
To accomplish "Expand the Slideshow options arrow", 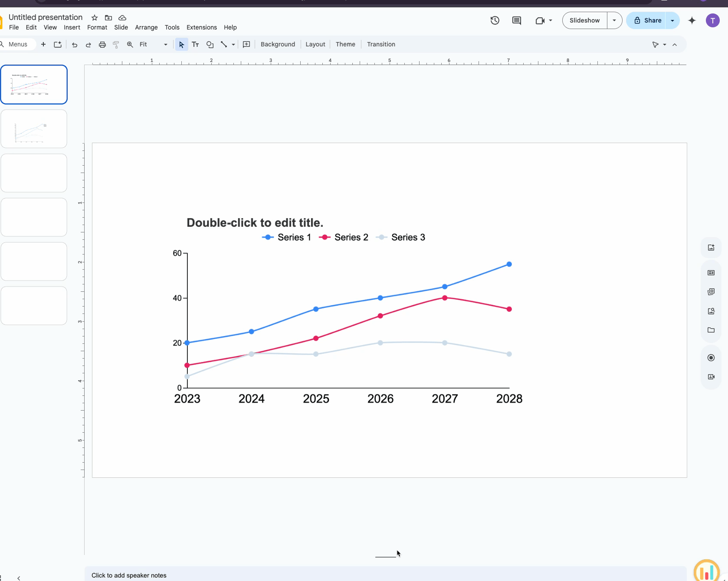I will tap(614, 20).
